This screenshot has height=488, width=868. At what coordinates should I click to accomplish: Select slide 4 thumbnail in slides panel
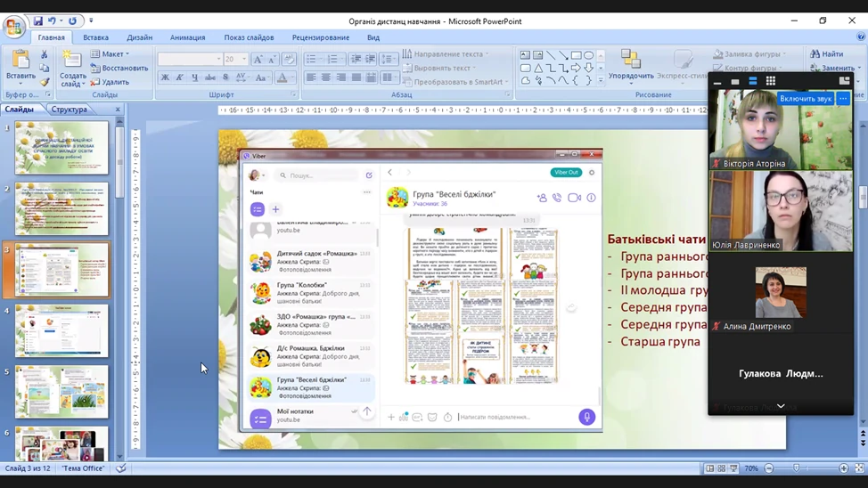pyautogui.click(x=61, y=330)
